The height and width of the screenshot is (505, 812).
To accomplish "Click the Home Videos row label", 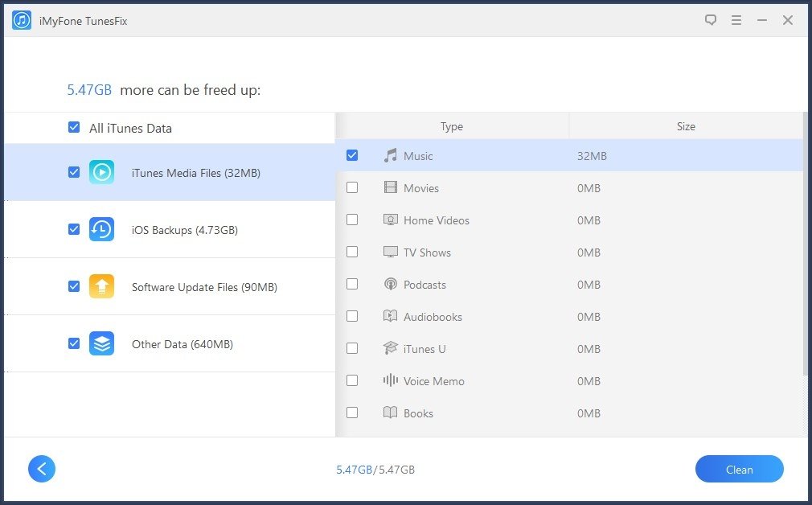I will coord(437,220).
